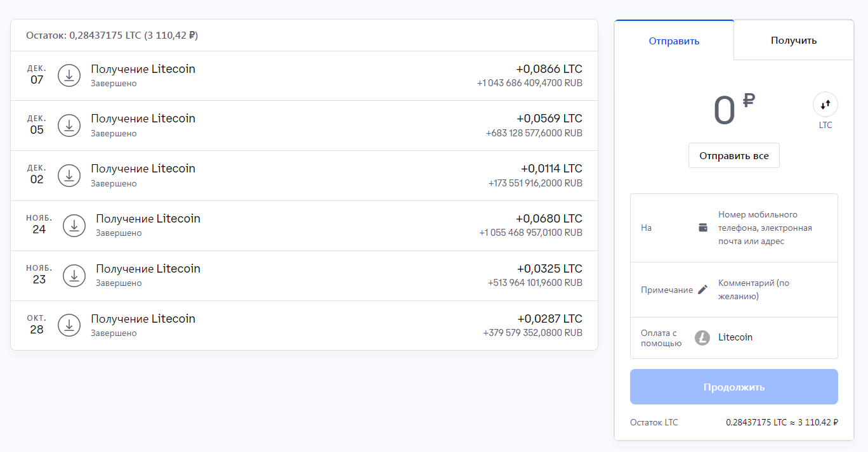This screenshot has width=868, height=452.
Task: Click the Продолжить button
Action: [734, 387]
